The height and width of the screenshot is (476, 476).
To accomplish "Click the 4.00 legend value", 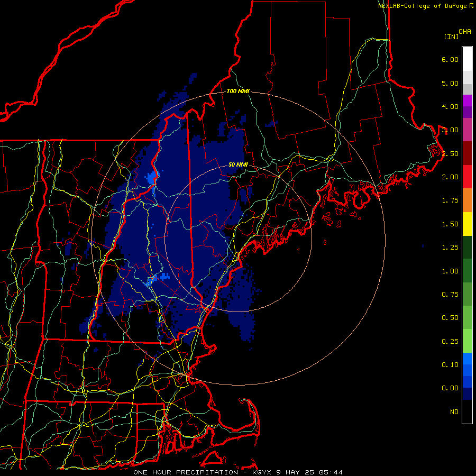I will tap(450, 106).
